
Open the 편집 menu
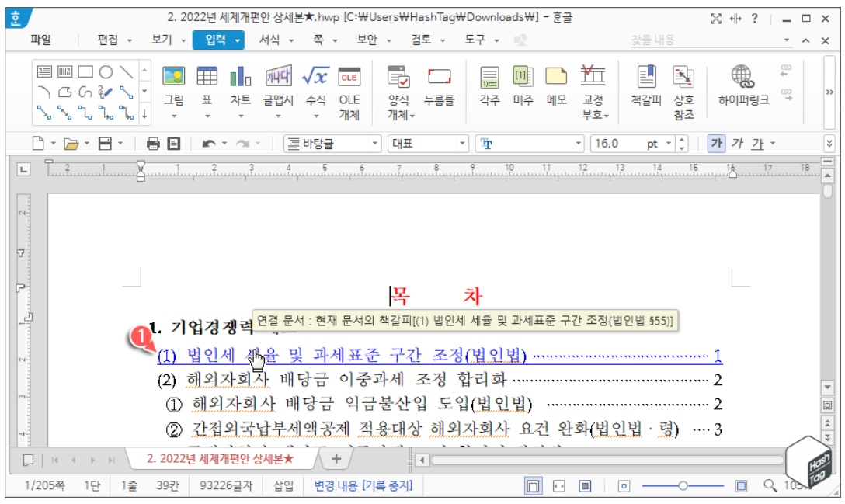point(108,40)
